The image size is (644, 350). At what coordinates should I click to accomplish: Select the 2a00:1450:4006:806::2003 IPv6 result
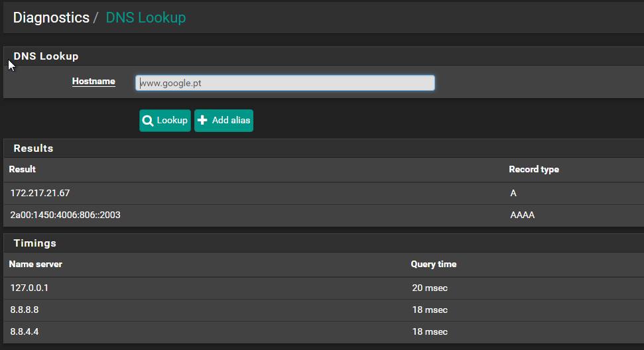pos(65,215)
